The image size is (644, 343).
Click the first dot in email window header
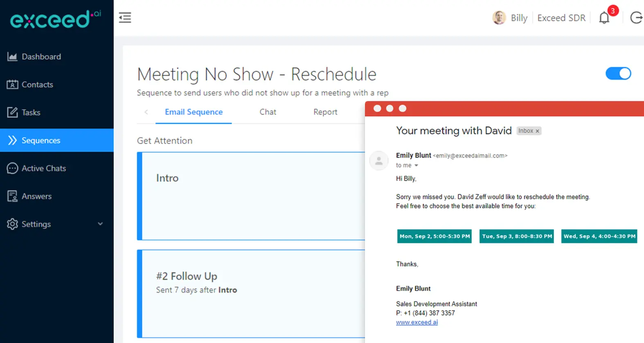[x=377, y=108]
